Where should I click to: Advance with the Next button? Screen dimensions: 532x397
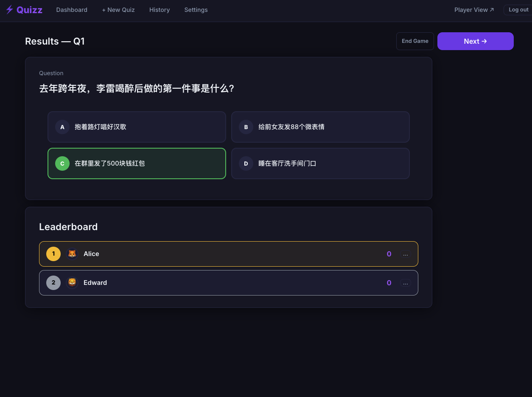pos(476,41)
